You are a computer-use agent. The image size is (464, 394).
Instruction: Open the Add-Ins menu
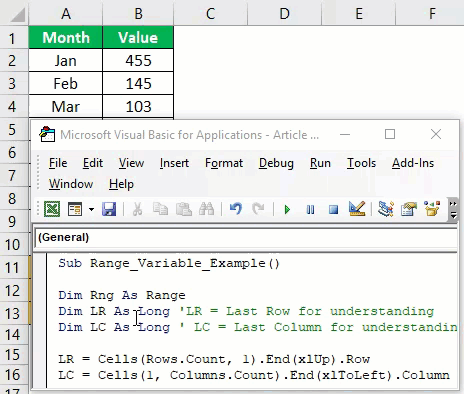(x=413, y=163)
